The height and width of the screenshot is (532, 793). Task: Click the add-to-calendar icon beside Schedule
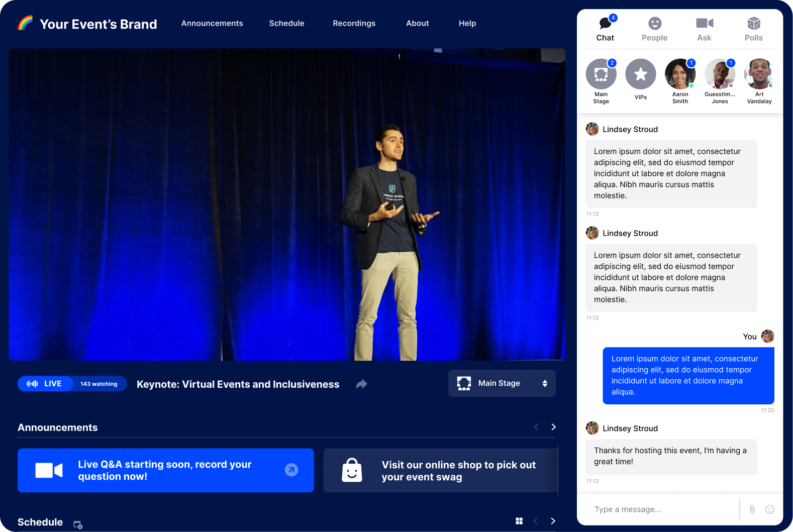tap(77, 524)
